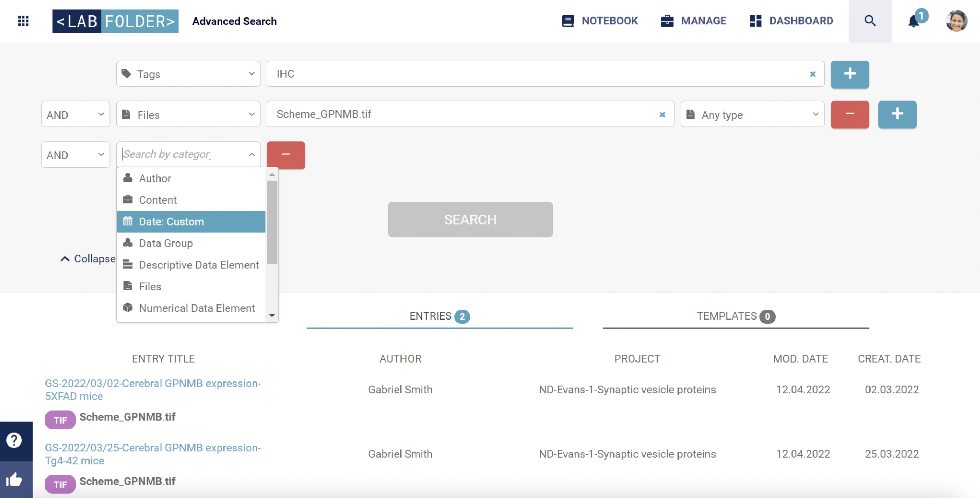Click the help question mark icon

pyautogui.click(x=14, y=440)
